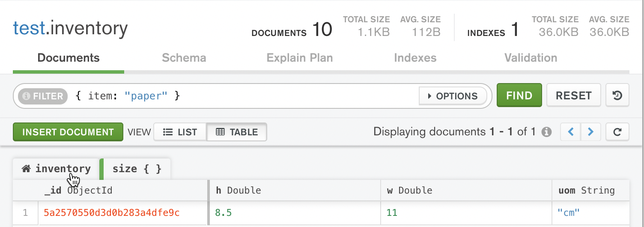Go to previous page of documents
Viewport: 644px width, 227px height.
(571, 132)
